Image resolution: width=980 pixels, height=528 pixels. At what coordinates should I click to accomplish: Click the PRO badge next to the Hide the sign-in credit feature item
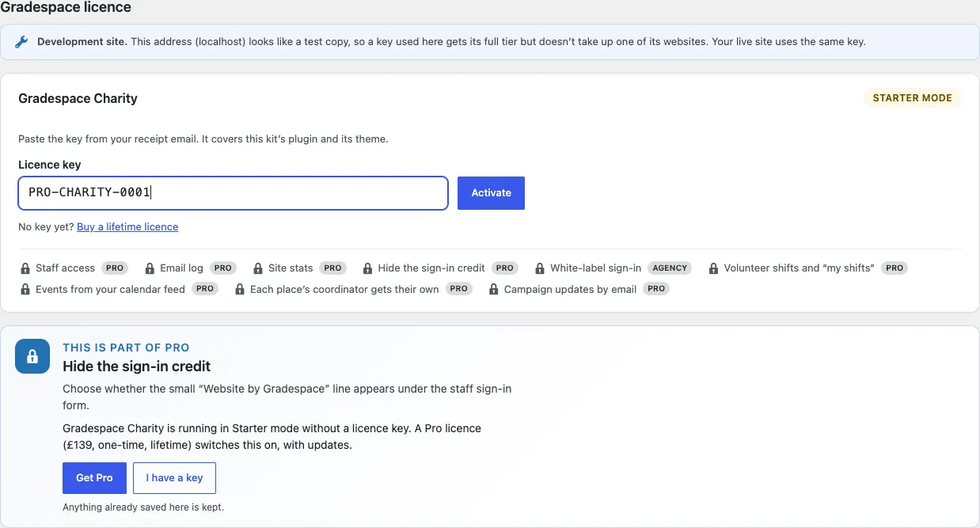[x=505, y=268]
